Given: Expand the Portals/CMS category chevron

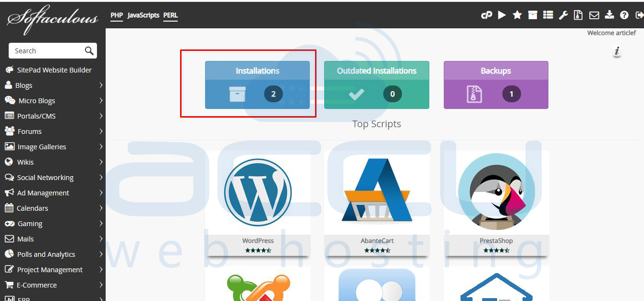Looking at the screenshot, I should pyautogui.click(x=101, y=116).
